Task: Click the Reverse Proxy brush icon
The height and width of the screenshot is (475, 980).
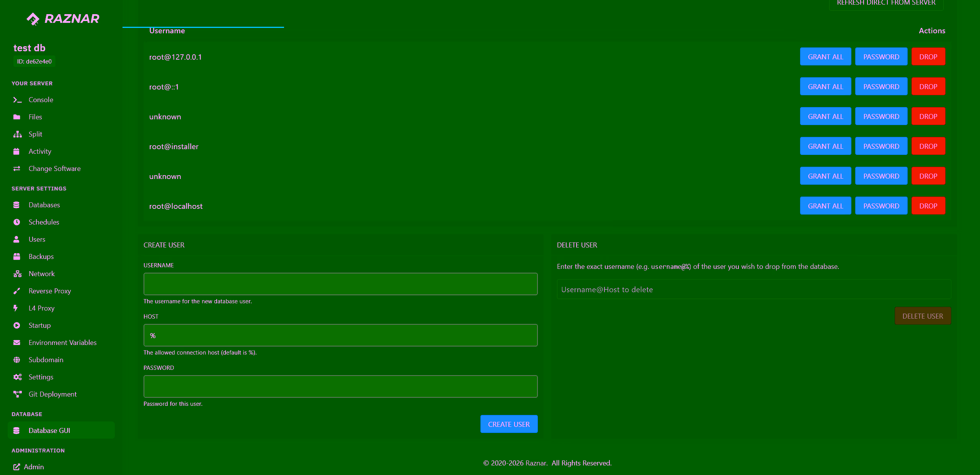Action: (x=17, y=291)
